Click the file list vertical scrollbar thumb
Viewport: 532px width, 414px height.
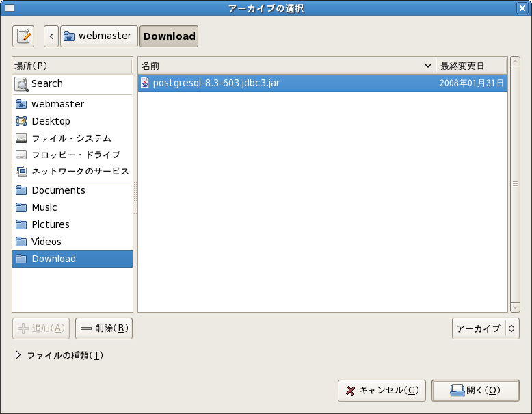515,184
